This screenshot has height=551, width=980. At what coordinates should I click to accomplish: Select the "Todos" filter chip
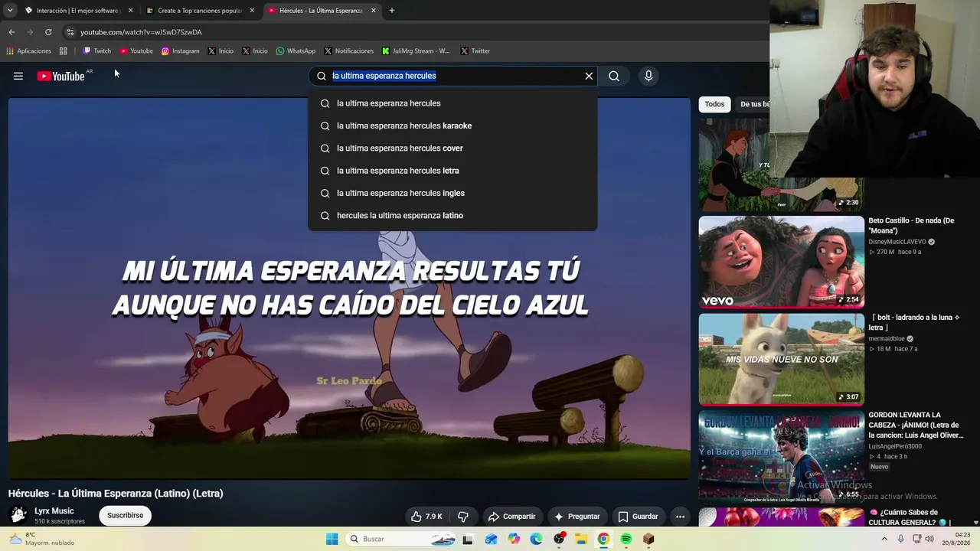tap(714, 104)
